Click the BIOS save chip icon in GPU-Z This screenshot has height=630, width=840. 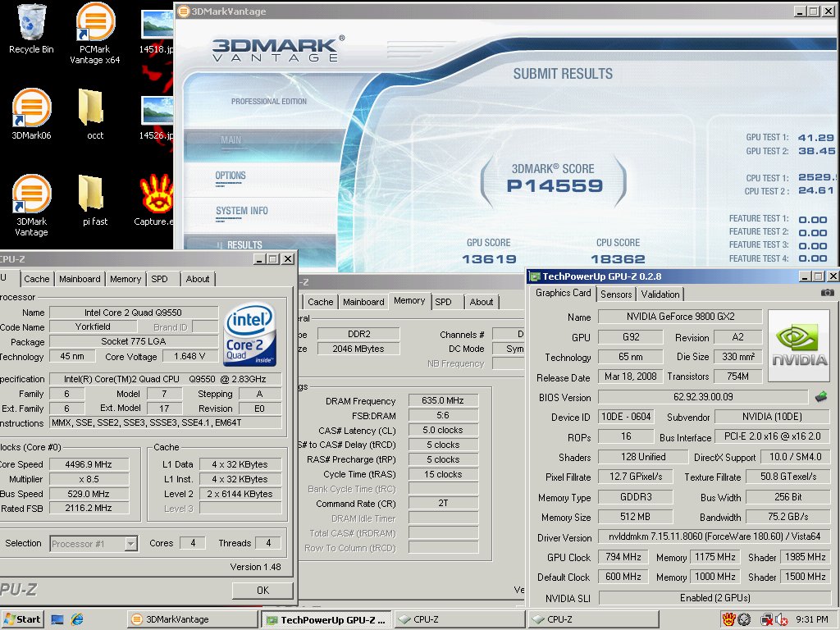tap(821, 397)
